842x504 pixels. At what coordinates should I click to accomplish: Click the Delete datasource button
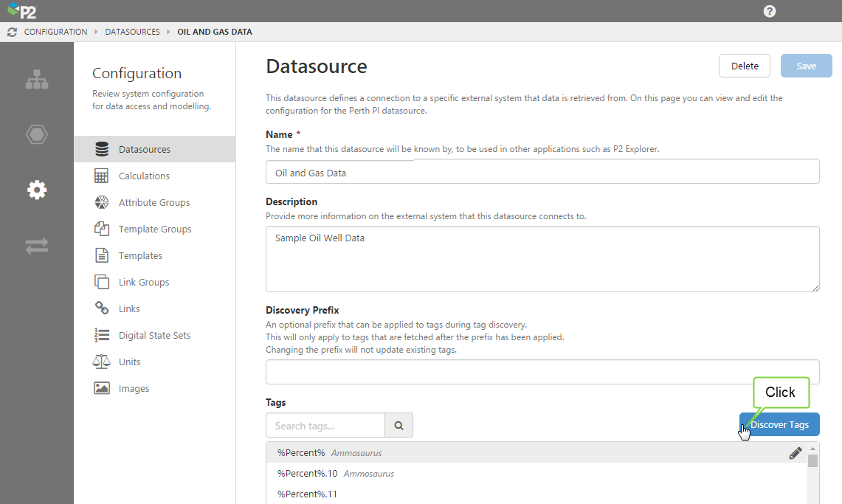[x=744, y=66]
